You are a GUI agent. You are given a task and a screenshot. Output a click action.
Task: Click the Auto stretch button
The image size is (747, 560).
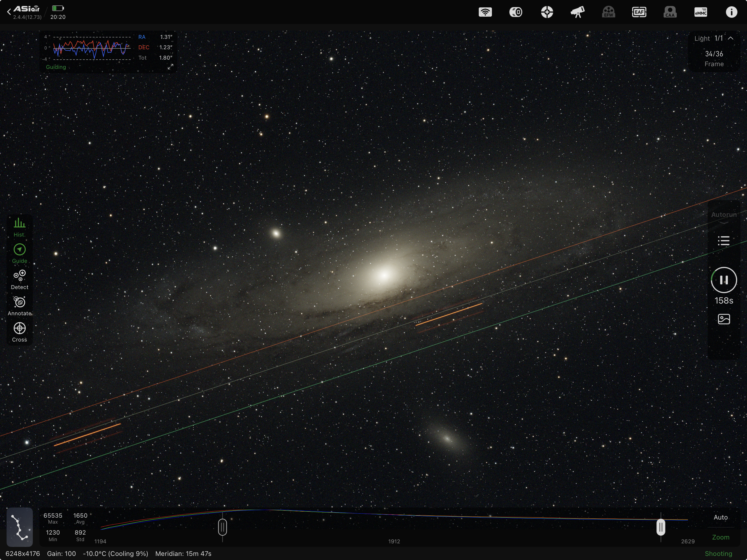tap(720, 517)
